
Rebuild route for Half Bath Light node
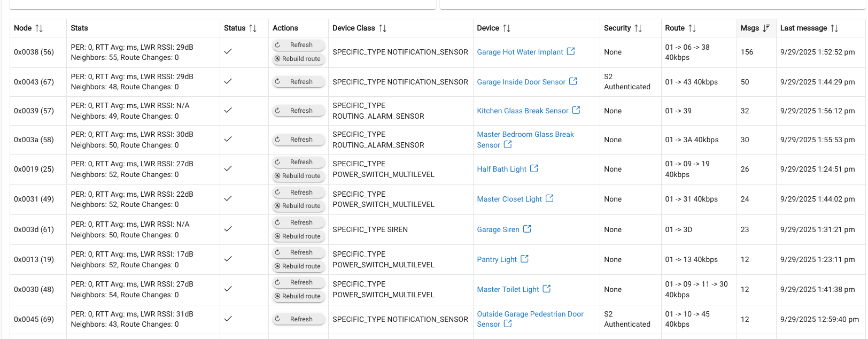[298, 176]
